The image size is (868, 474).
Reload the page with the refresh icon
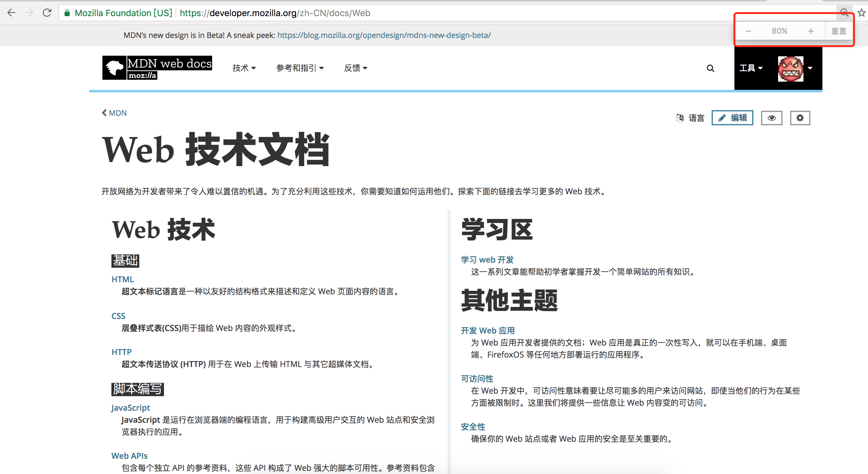pyautogui.click(x=47, y=13)
